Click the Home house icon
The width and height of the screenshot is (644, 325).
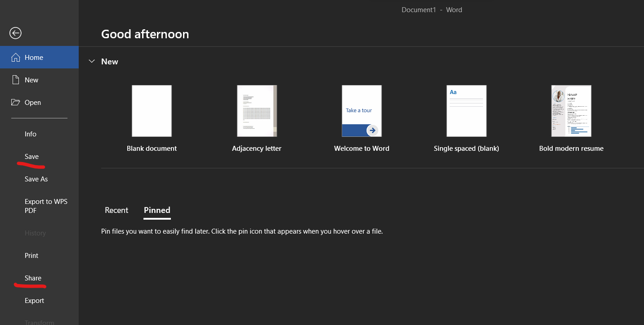(16, 58)
